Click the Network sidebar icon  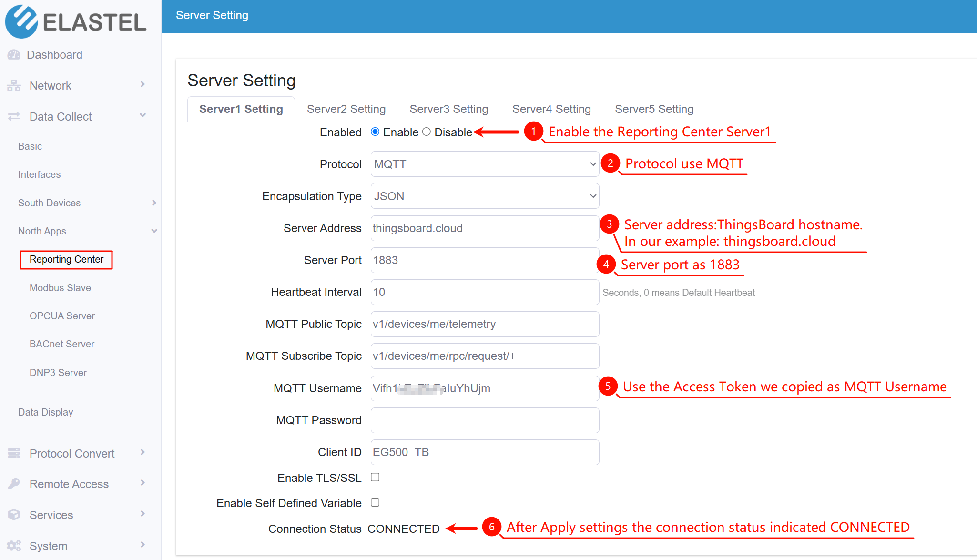tap(13, 85)
